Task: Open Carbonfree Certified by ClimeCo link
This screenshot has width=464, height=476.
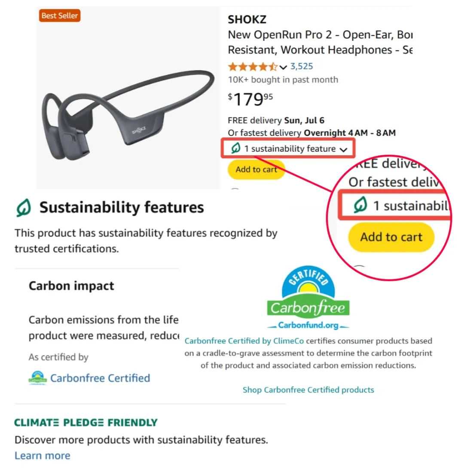Action: click(244, 341)
